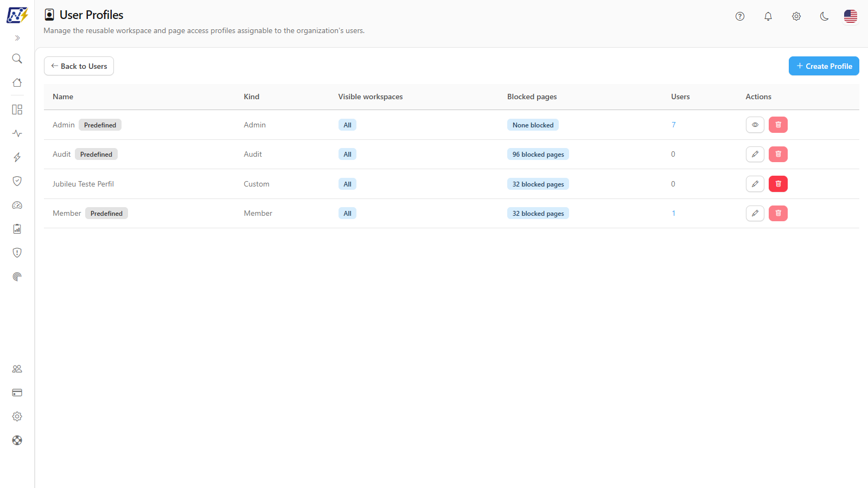Click the None blocked badge

tap(533, 125)
